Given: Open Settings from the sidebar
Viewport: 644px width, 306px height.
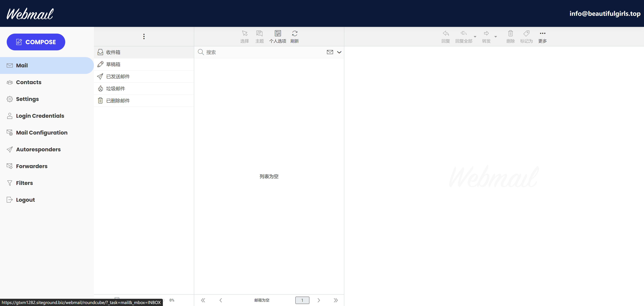Looking at the screenshot, I should click(x=27, y=99).
